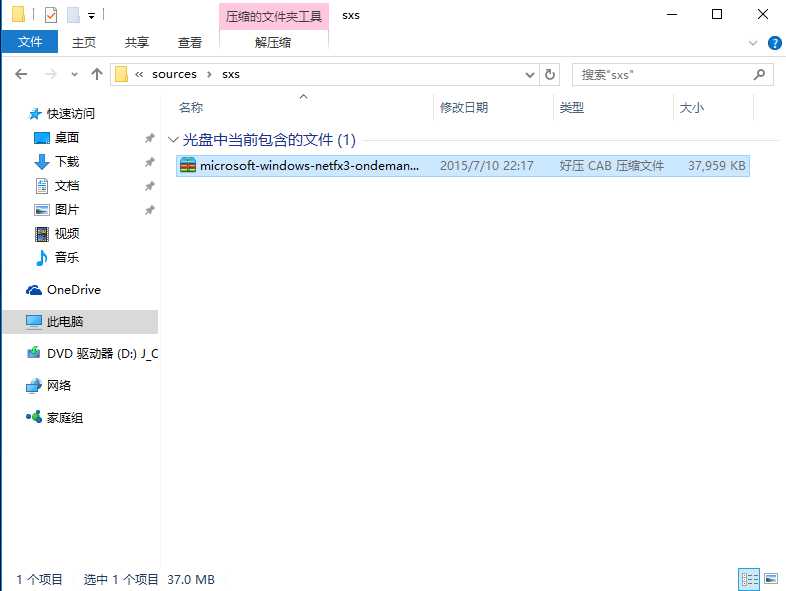This screenshot has height=591, width=786.
Task: Click the DVD drive icon in sidebar
Action: pyautogui.click(x=34, y=353)
